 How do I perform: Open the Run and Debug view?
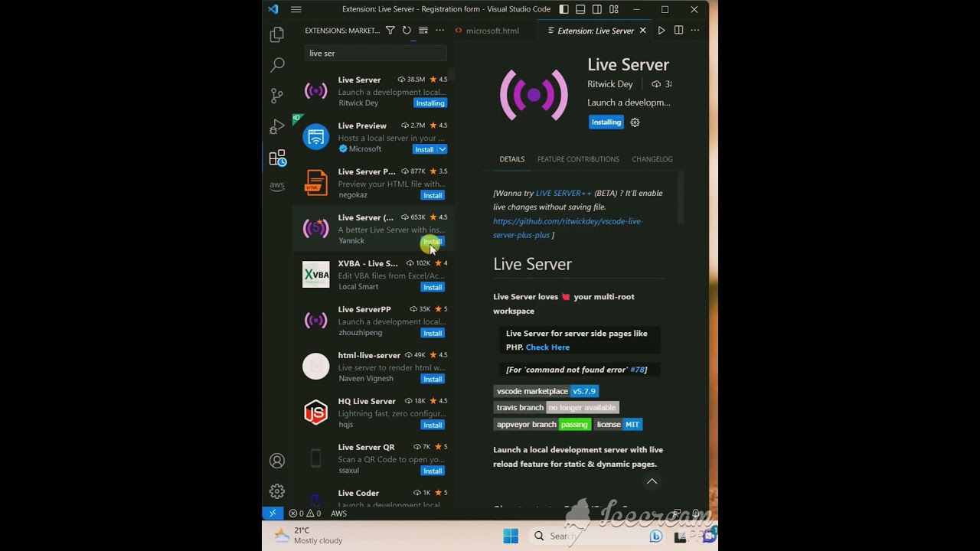click(277, 127)
